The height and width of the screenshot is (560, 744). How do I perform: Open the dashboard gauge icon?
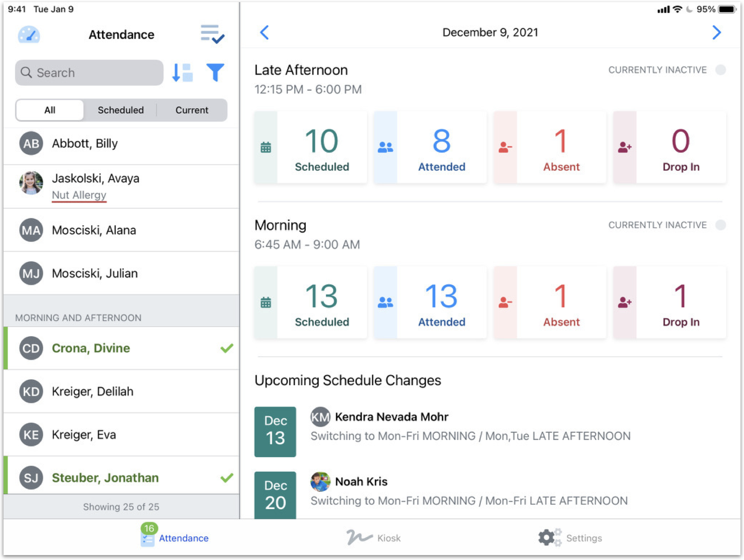[29, 34]
